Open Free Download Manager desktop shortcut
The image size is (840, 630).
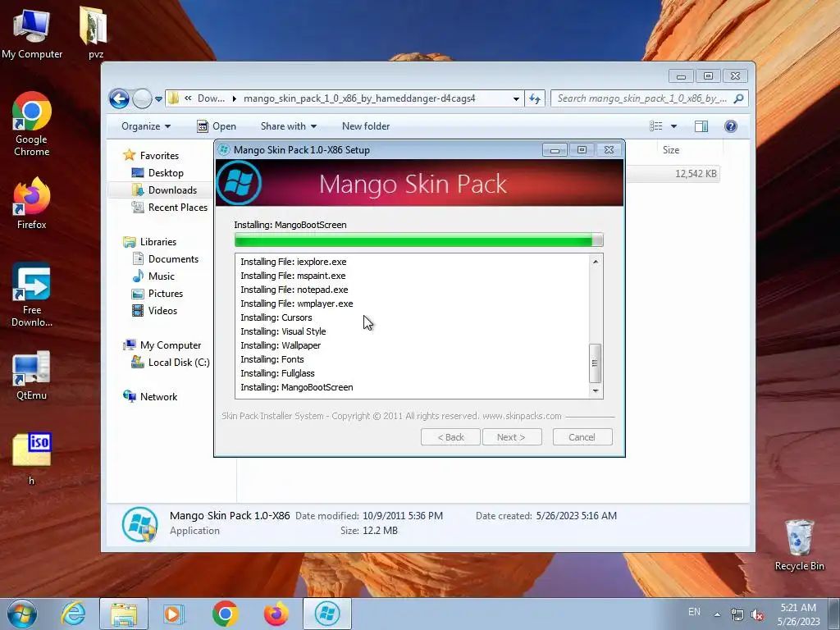(32, 294)
